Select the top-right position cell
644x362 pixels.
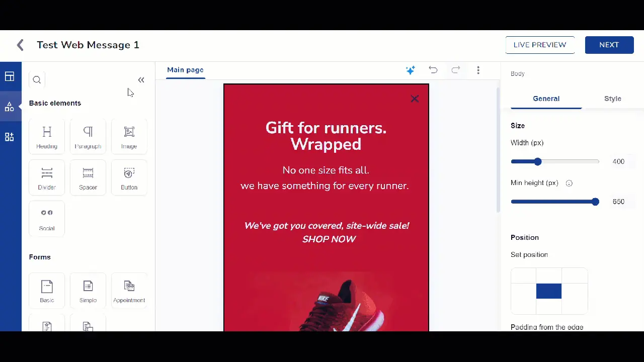[575, 276]
